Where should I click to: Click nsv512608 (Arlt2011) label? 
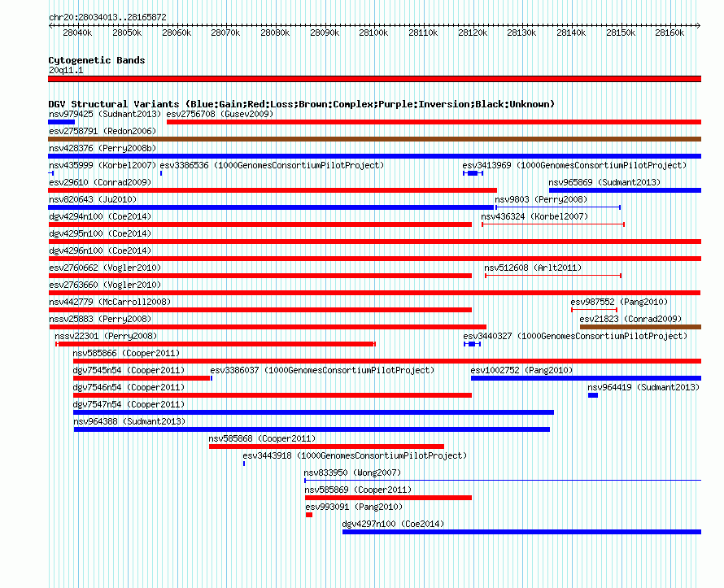pyautogui.click(x=533, y=268)
